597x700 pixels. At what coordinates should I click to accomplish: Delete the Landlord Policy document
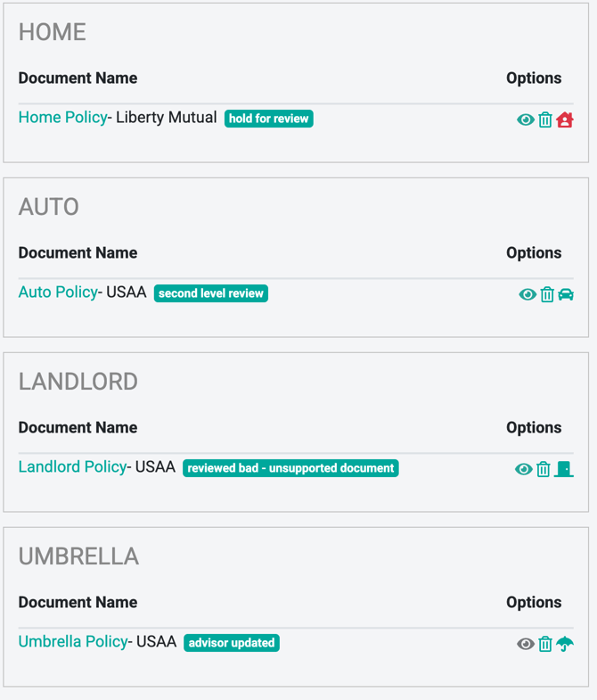pos(544,469)
